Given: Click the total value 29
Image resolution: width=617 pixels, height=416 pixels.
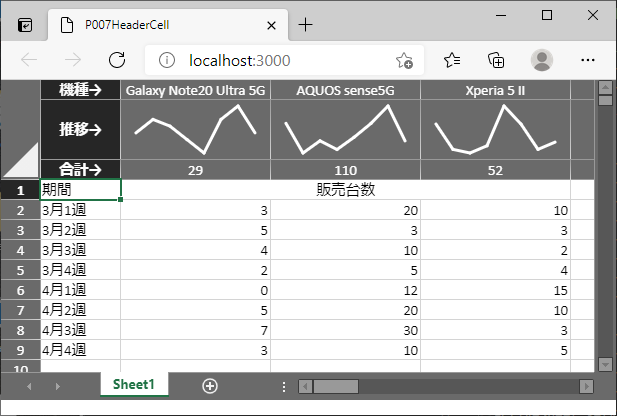Looking at the screenshot, I should click(x=196, y=170).
